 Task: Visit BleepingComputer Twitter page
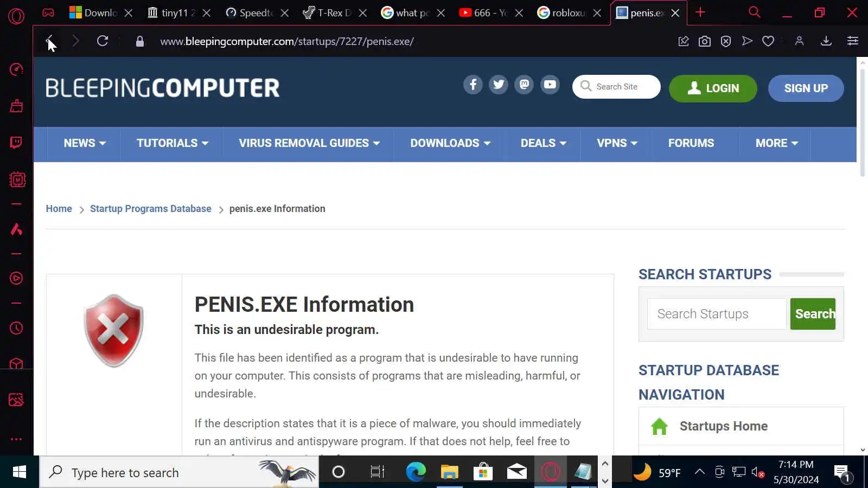point(499,85)
